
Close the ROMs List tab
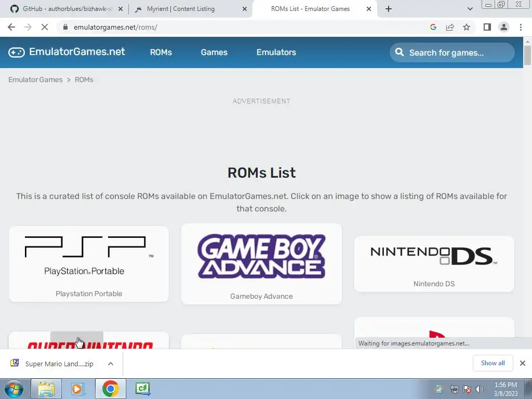[x=369, y=9]
